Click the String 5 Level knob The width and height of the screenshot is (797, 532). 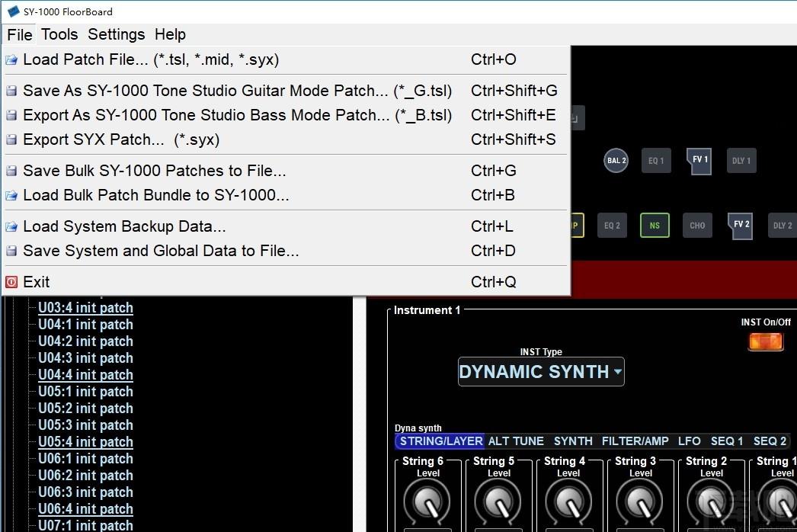[498, 502]
